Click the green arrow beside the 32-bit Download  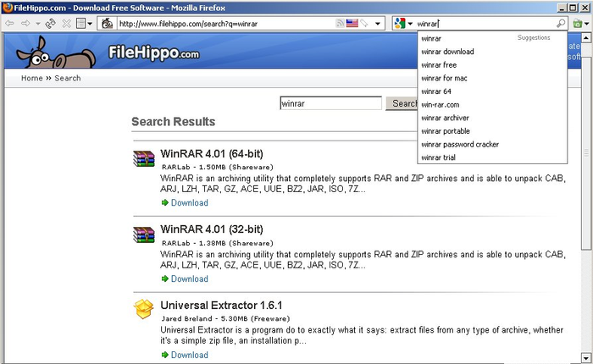(165, 279)
